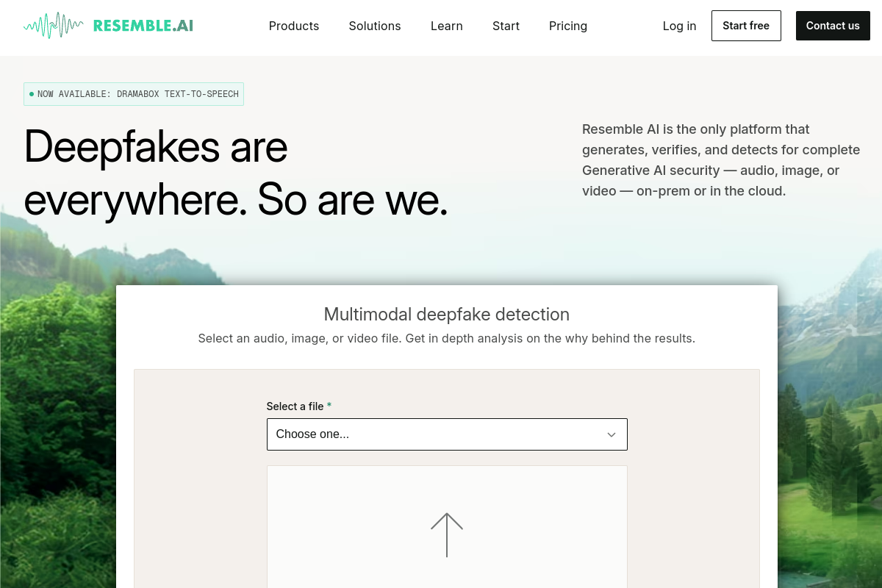
Task: Open the Dramabox text-to-speech announcement banner
Action: pos(134,94)
